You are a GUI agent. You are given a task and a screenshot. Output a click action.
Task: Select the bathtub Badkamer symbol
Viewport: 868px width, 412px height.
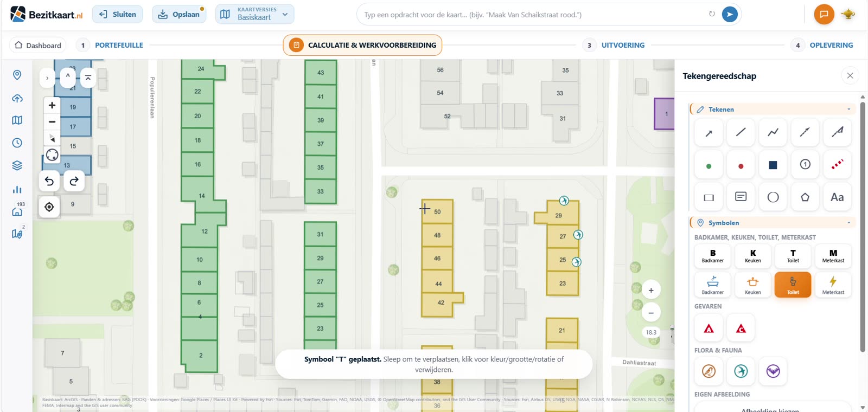(713, 285)
